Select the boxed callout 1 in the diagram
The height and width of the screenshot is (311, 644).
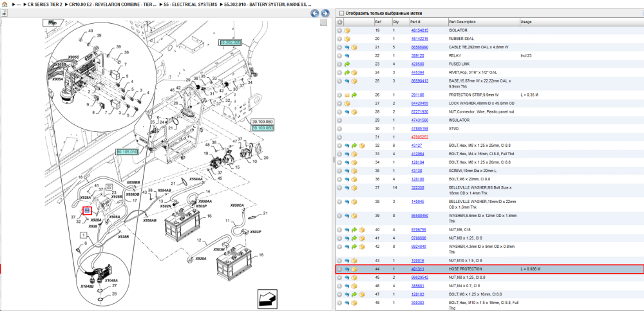pos(84,236)
